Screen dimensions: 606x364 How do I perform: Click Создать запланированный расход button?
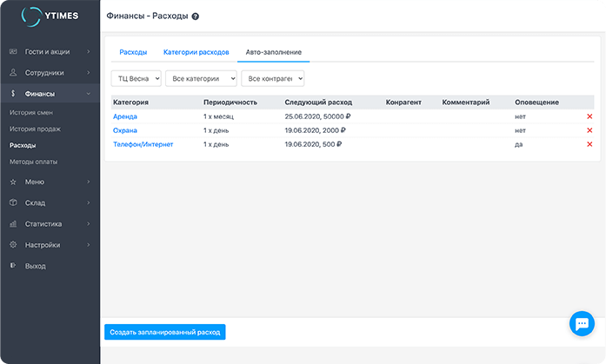[x=164, y=332]
